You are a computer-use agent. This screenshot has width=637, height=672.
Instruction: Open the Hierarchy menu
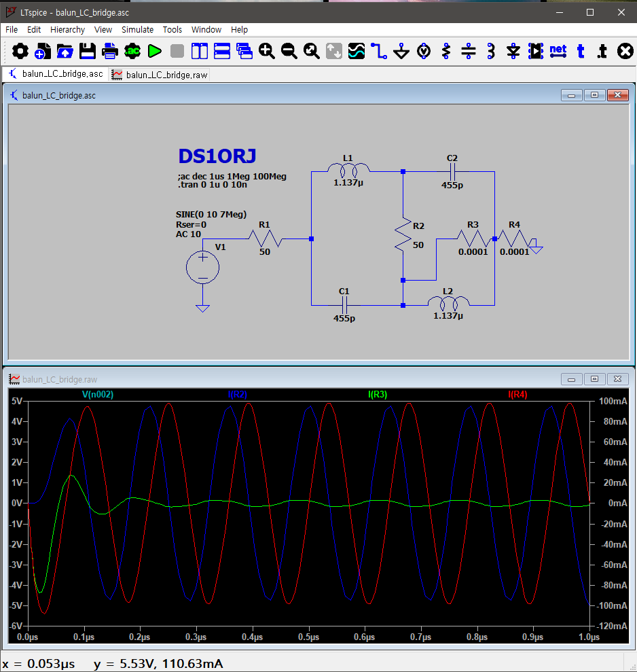(x=68, y=30)
